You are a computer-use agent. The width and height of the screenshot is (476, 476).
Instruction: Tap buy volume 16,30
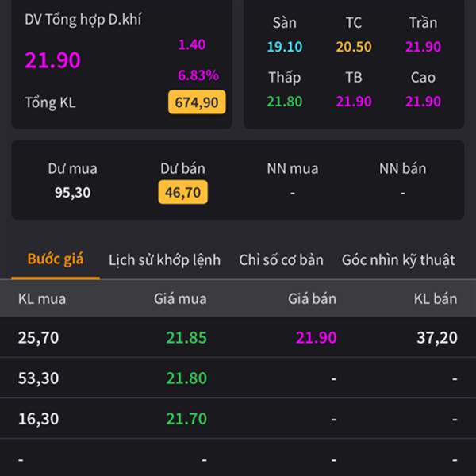tap(38, 419)
